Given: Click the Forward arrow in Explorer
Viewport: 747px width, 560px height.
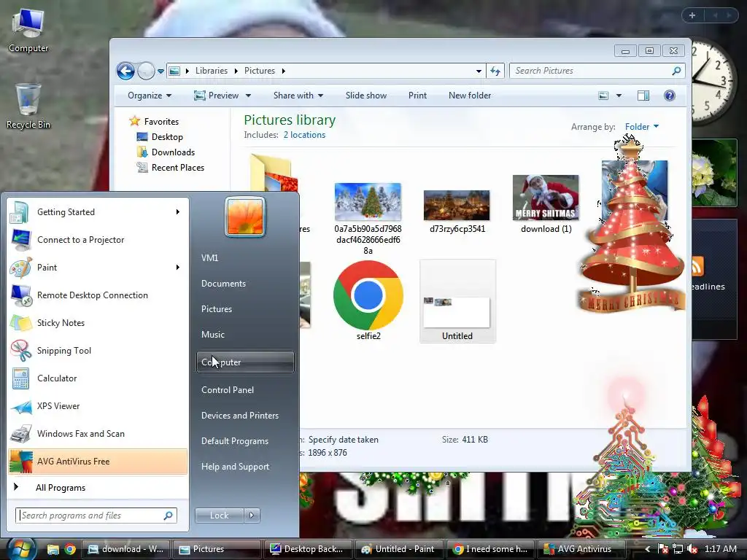Looking at the screenshot, I should pyautogui.click(x=146, y=71).
